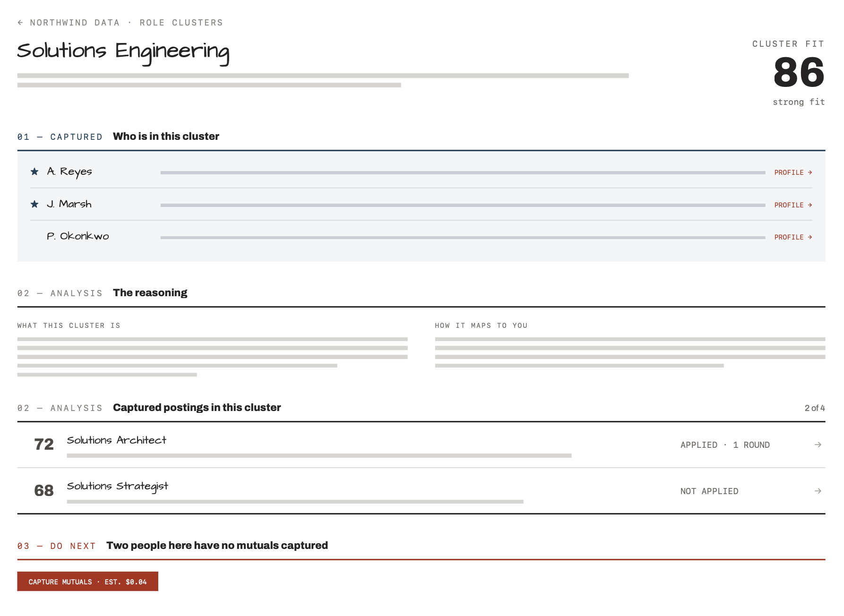Screen dimensions: 844x616
Task: Open P. Okonkwo profile link
Action: (x=793, y=237)
